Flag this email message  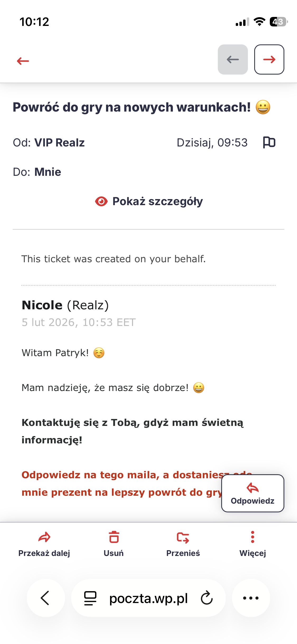[x=269, y=142]
